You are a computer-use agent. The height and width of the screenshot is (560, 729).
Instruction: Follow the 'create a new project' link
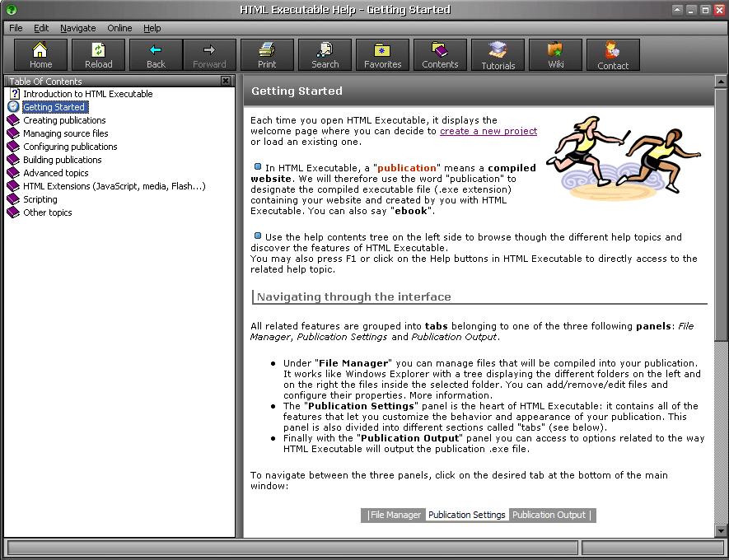tap(488, 131)
